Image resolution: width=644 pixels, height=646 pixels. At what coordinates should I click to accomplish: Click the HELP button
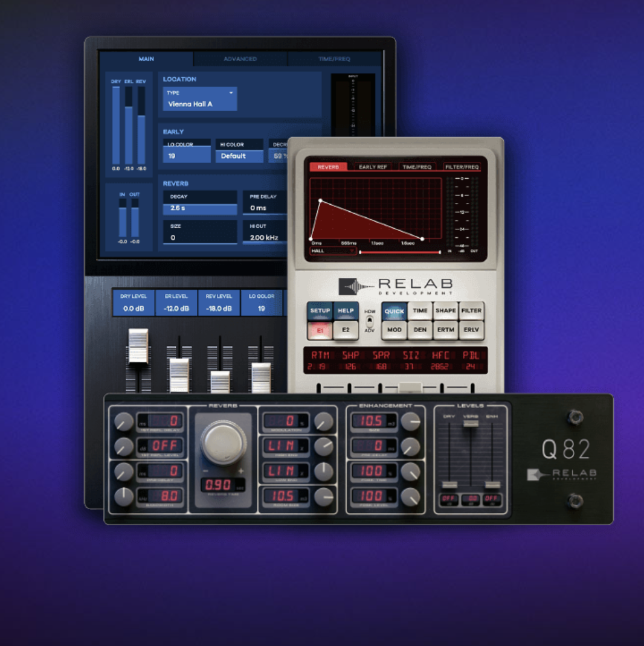point(346,311)
